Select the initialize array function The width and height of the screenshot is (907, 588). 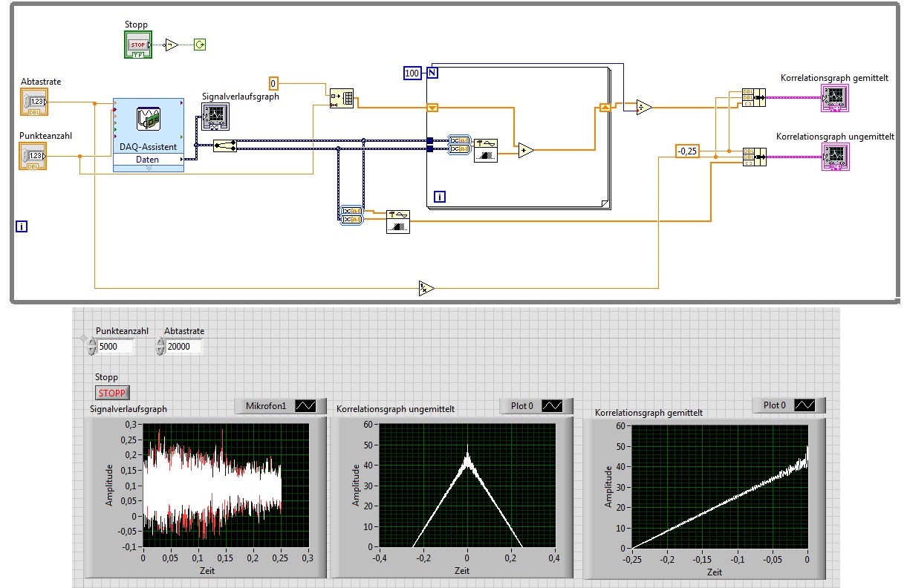342,98
